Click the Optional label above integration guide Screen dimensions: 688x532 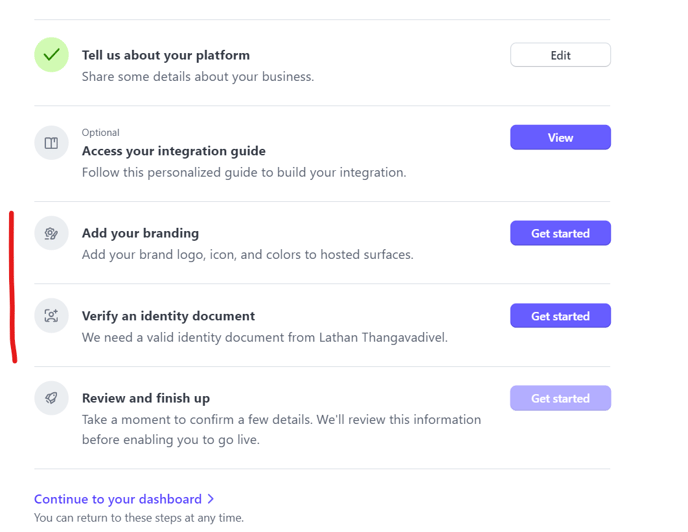coord(101,132)
